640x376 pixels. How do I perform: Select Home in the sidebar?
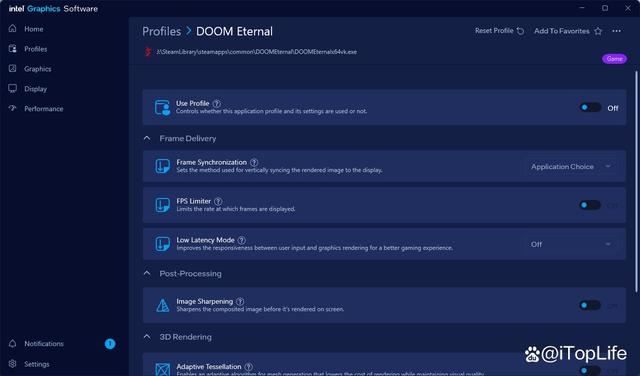coord(33,29)
